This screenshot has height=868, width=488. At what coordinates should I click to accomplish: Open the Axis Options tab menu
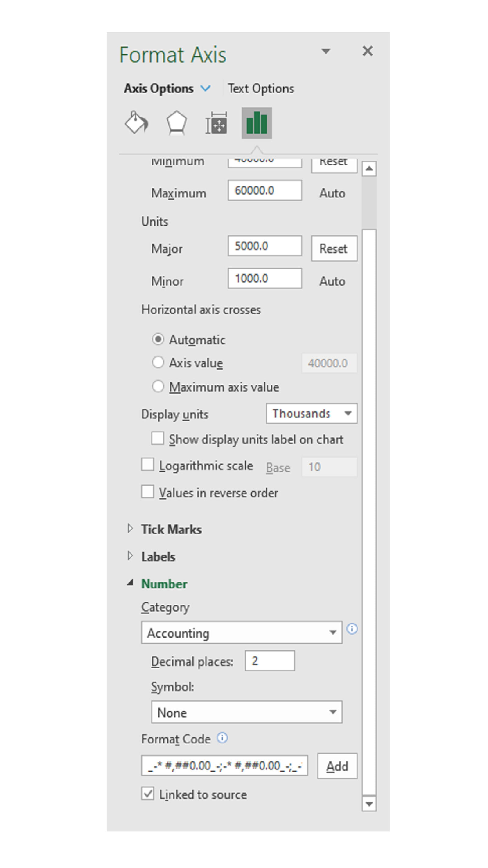[x=206, y=89]
